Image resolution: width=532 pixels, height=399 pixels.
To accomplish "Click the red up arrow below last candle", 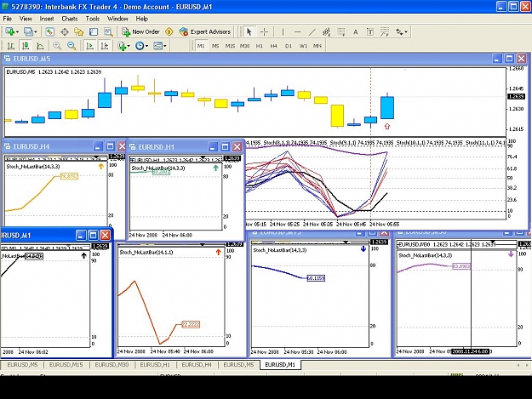I will (387, 127).
